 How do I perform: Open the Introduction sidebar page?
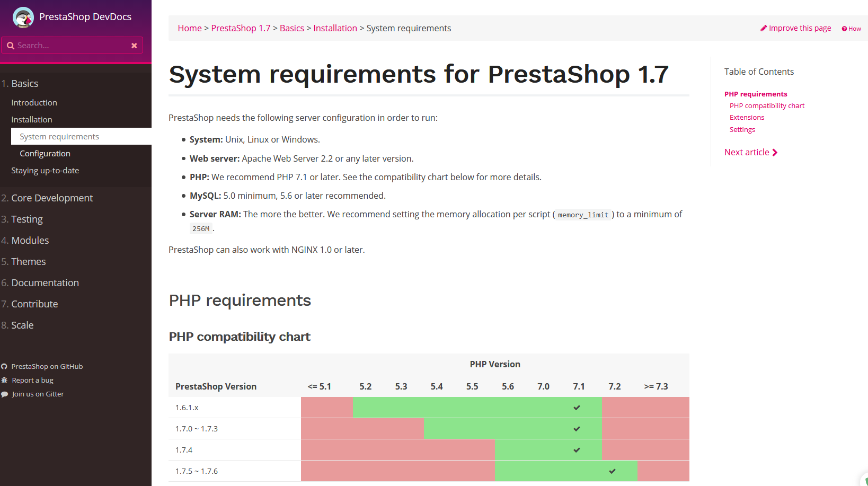click(x=34, y=103)
